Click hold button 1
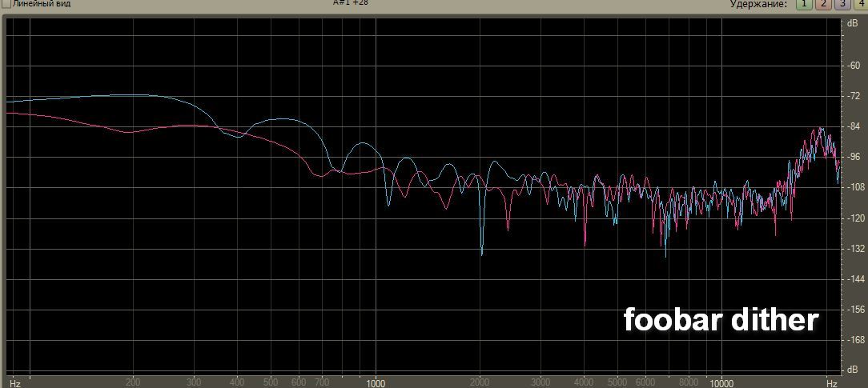The width and height of the screenshot is (868, 388). coord(804,3)
